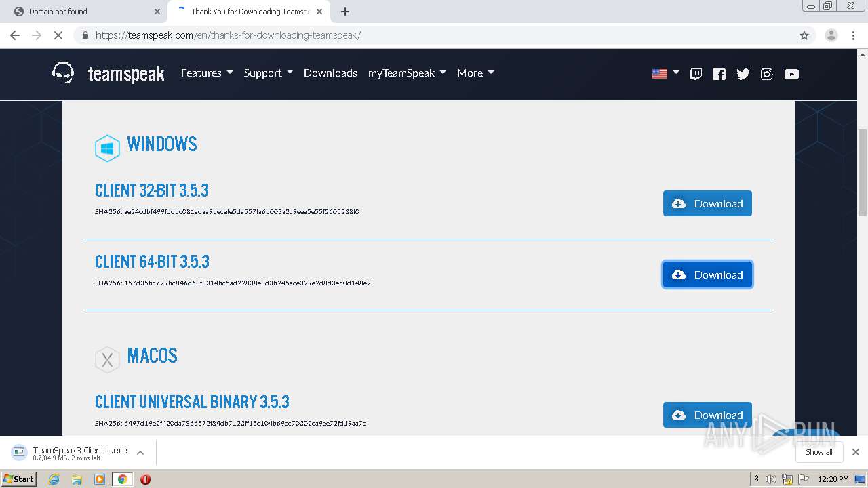Open the Twitter social icon
The width and height of the screenshot is (868, 488).
click(743, 74)
